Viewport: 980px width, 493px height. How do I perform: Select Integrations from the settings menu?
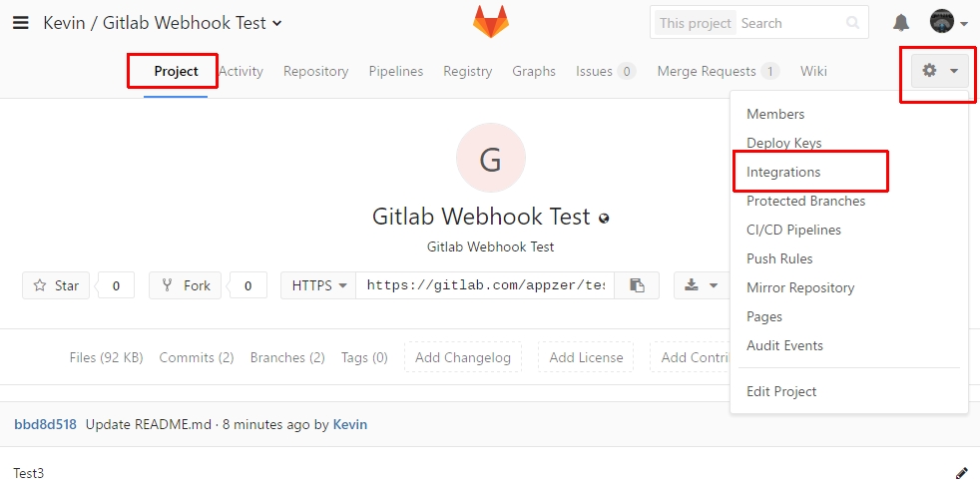(x=783, y=172)
